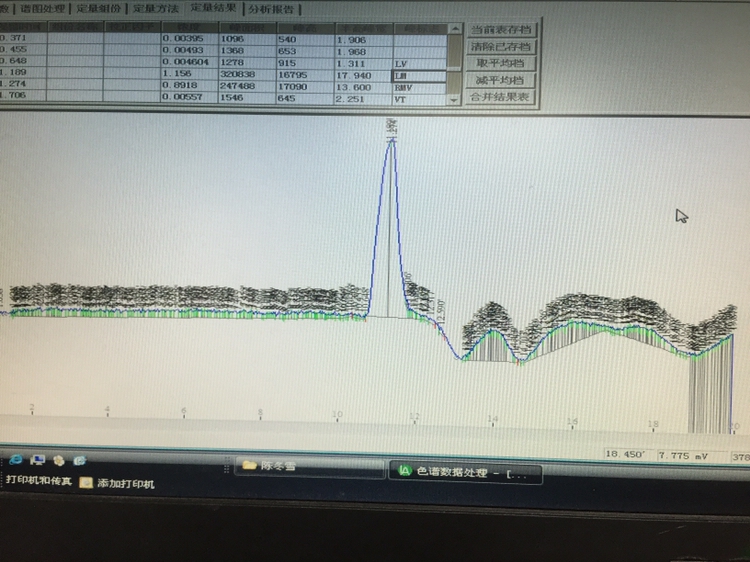Click the 取平均档 button

pos(501,63)
